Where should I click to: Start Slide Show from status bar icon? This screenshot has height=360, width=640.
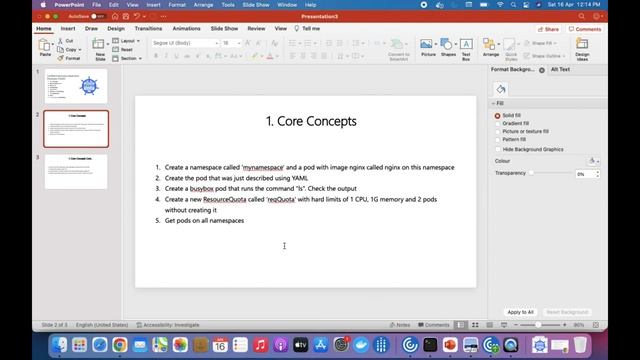point(504,325)
